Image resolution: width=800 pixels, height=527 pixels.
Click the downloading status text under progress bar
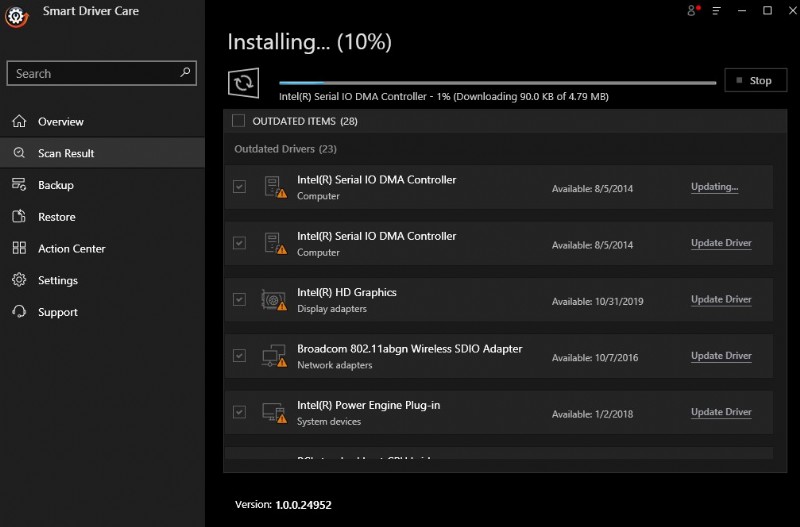tap(443, 96)
